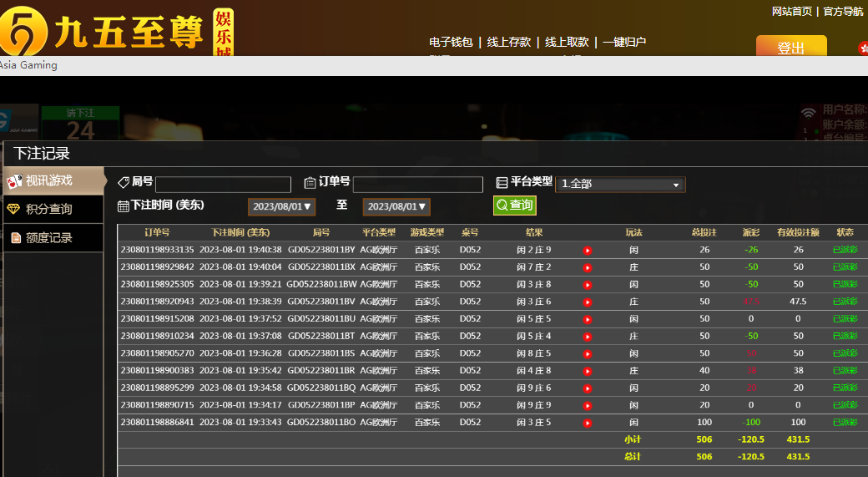Viewport: 868px width, 477px height.
Task: Play video replay for round GD052238011BX
Action: 587,267
